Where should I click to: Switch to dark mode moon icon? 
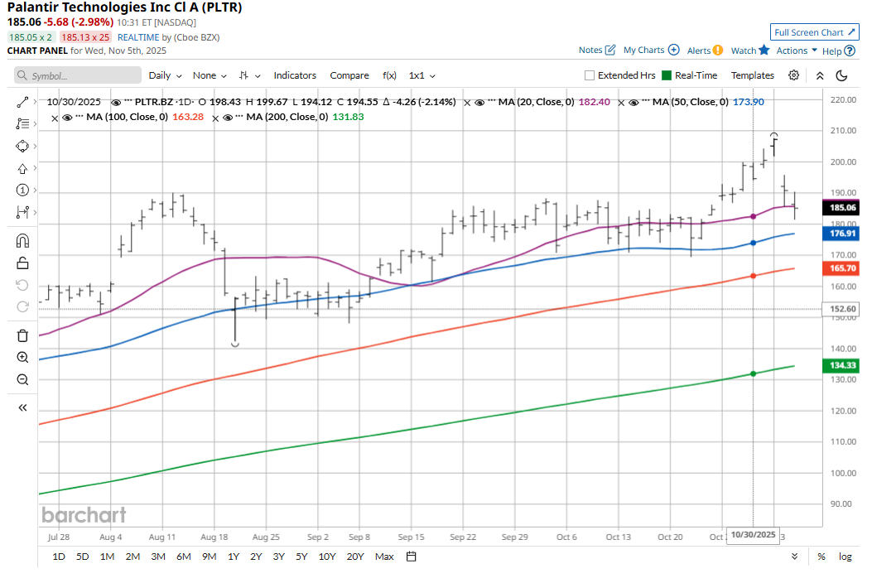(x=842, y=75)
